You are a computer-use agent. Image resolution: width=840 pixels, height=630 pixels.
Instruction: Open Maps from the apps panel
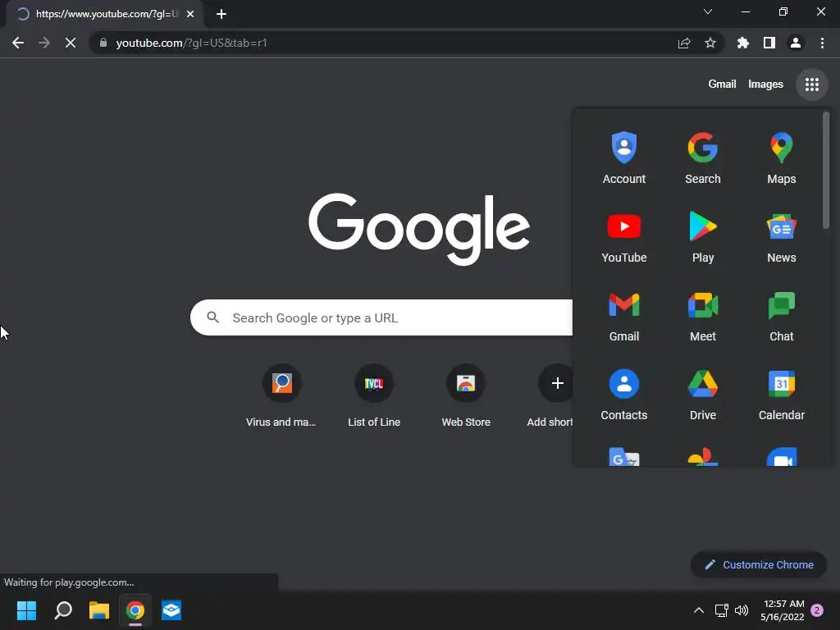tap(781, 158)
